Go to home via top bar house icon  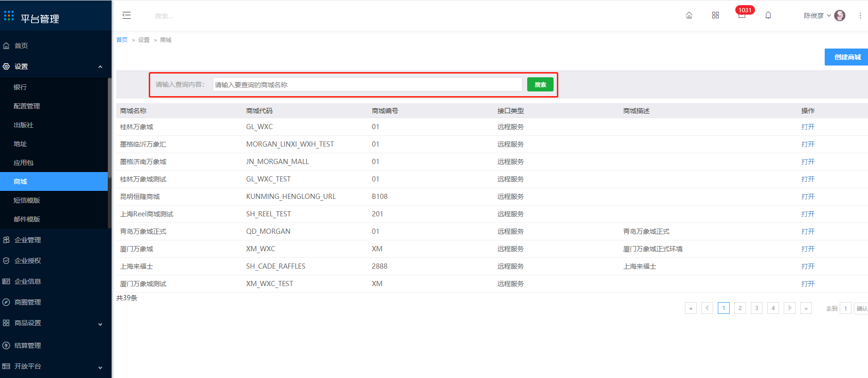click(x=689, y=16)
